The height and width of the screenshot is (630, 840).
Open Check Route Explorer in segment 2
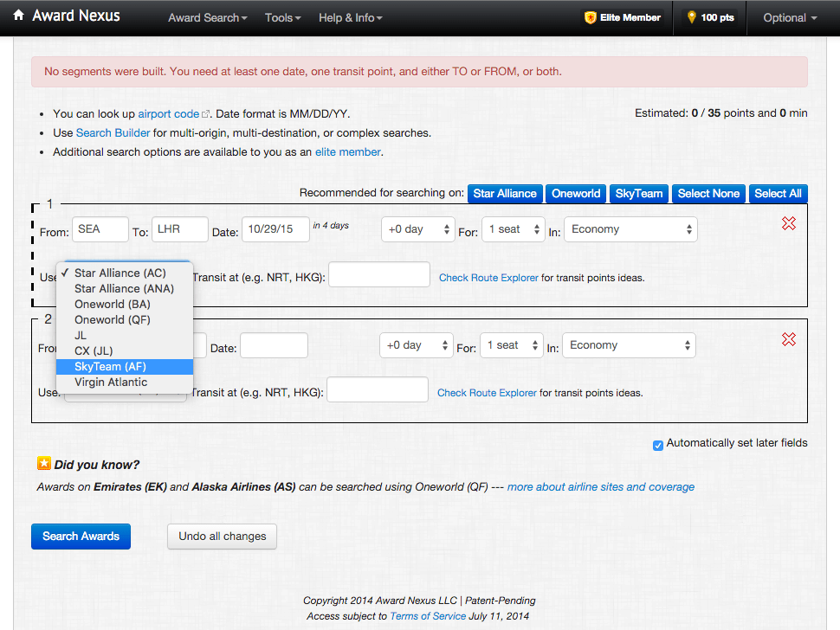pyautogui.click(x=487, y=393)
